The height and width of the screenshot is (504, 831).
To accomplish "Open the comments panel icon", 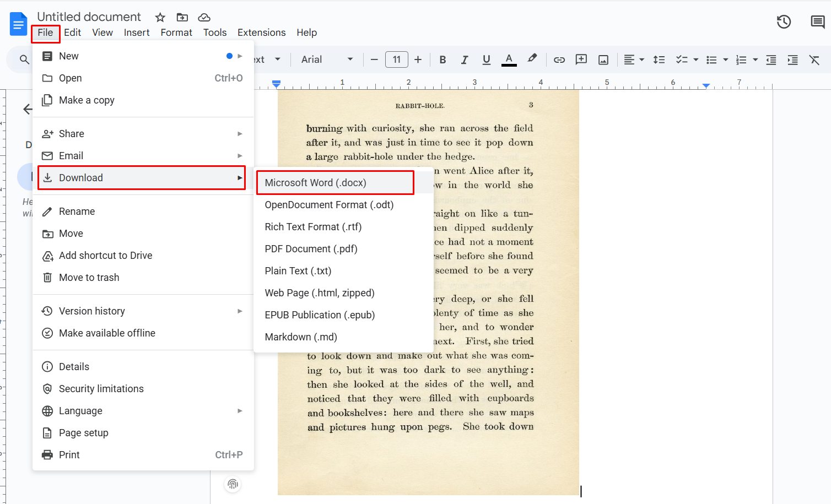I will [x=818, y=22].
